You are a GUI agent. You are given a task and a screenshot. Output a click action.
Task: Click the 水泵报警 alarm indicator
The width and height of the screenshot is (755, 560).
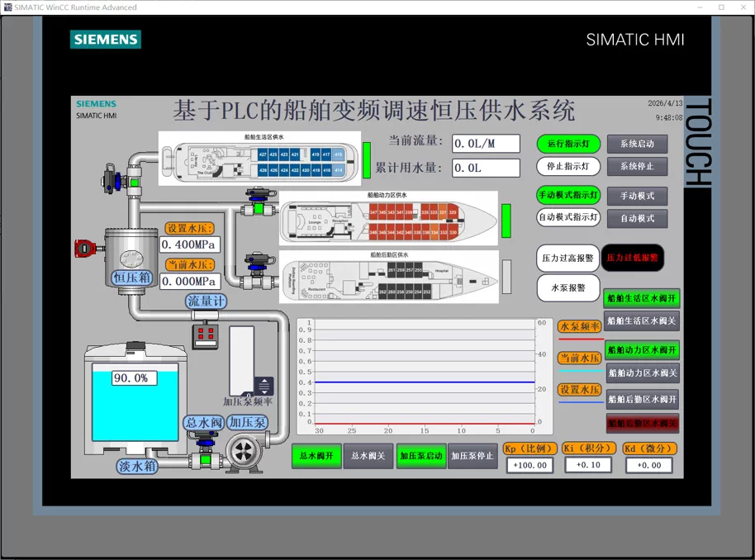(567, 288)
